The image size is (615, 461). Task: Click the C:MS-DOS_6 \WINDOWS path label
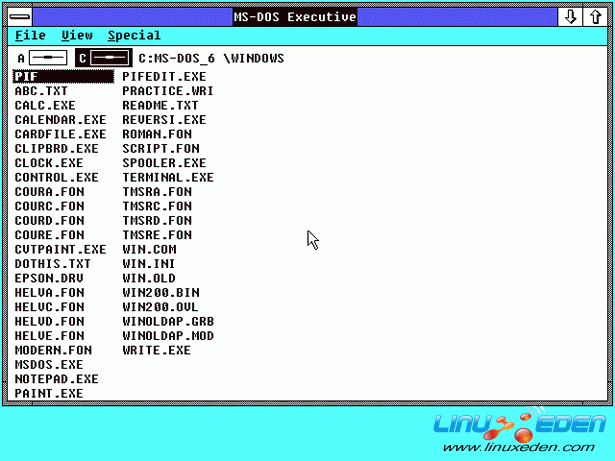[211, 58]
